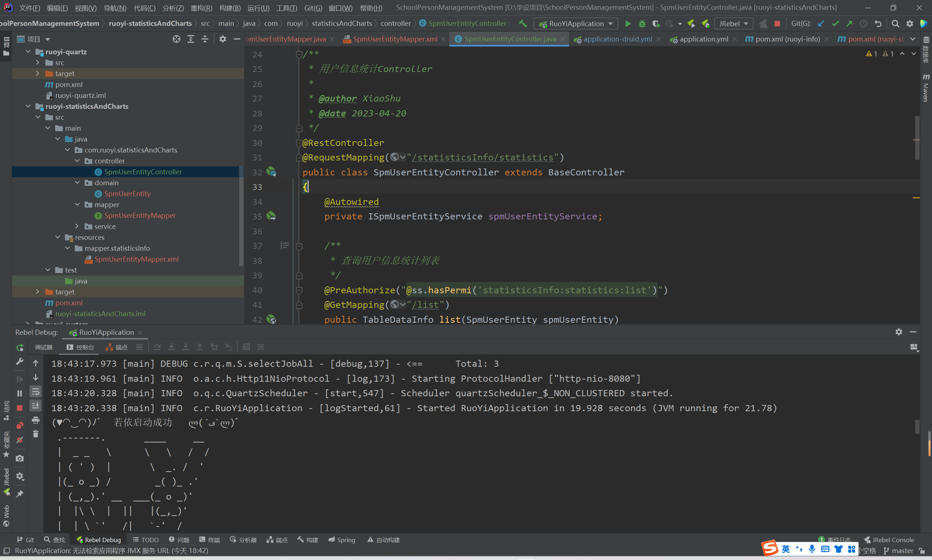
Task: Collapse the ruoyi-quartz module node
Action: (x=28, y=52)
